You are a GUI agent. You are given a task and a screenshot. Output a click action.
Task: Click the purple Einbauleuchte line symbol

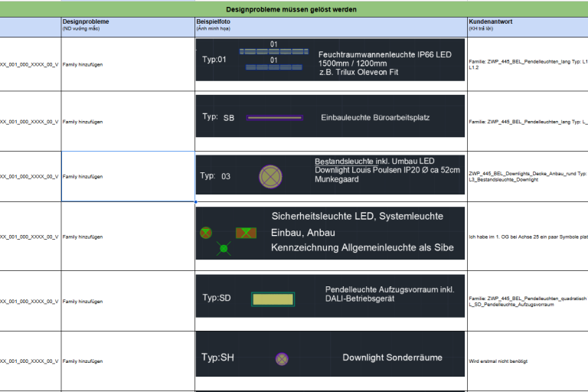[x=273, y=118]
